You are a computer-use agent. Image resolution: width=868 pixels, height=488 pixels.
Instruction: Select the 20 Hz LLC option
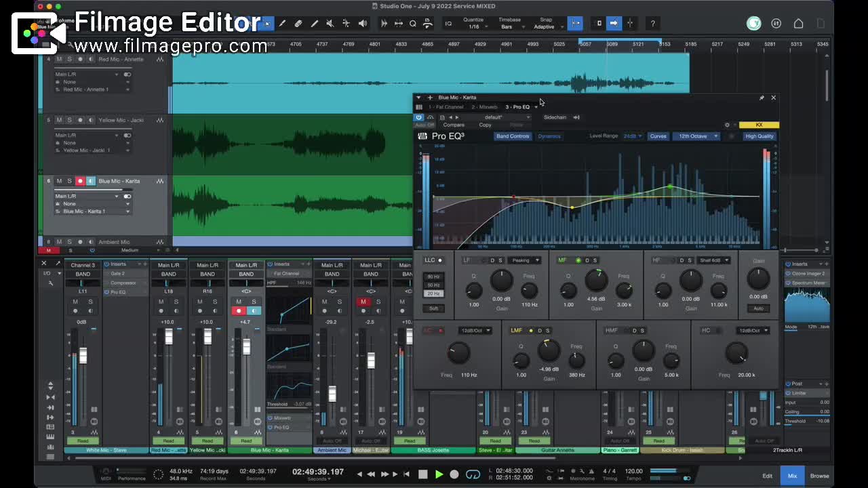pos(433,293)
